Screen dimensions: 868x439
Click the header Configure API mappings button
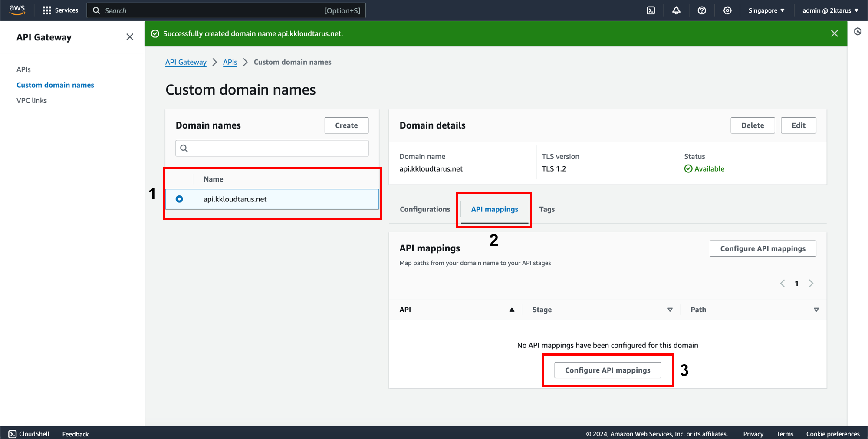[x=763, y=248]
